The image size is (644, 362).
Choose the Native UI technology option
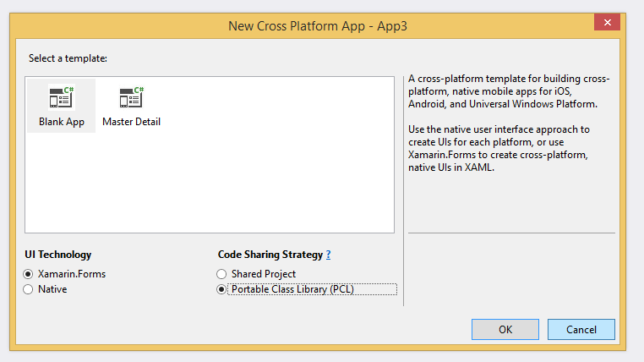coord(30,289)
